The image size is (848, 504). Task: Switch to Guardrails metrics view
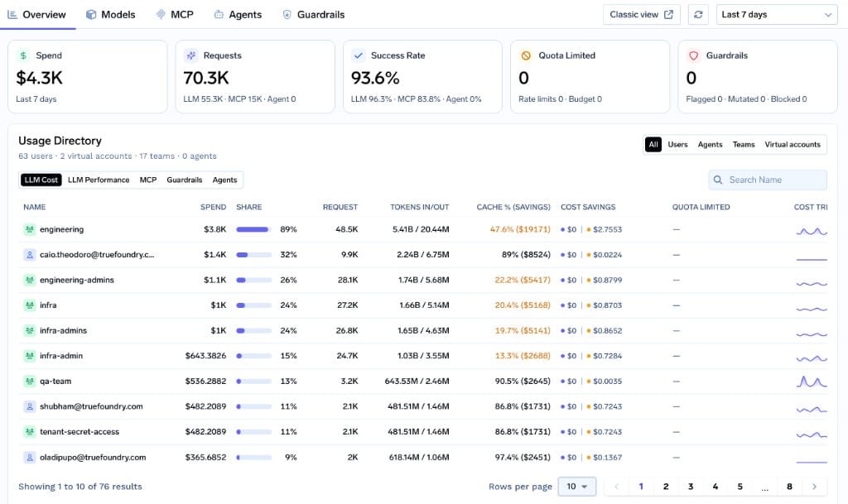[x=185, y=180]
